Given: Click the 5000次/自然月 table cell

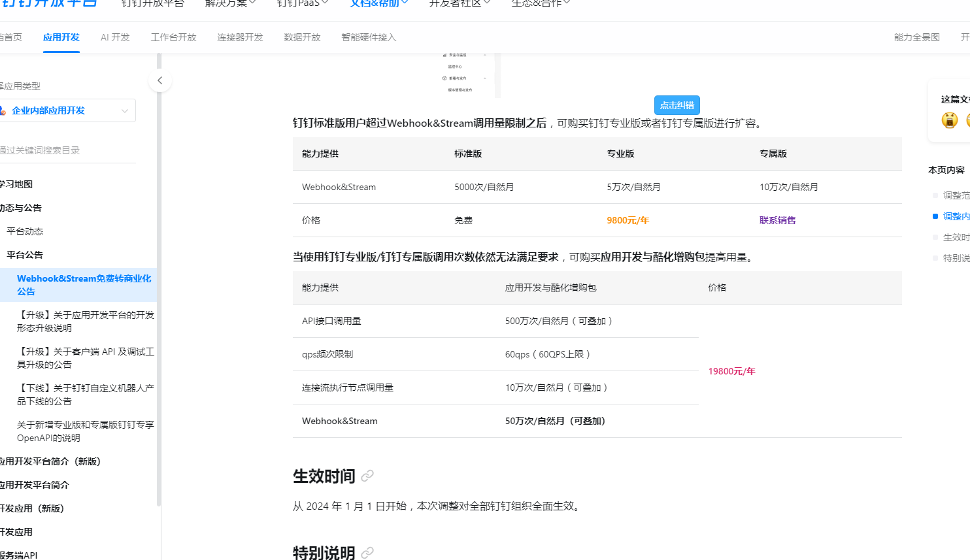Looking at the screenshot, I should coord(484,187).
